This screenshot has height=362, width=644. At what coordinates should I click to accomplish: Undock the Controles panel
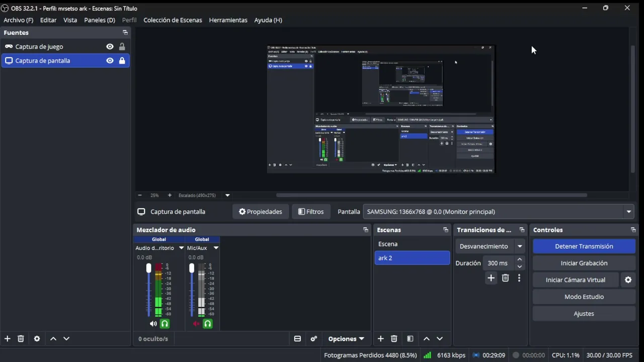pos(633,230)
